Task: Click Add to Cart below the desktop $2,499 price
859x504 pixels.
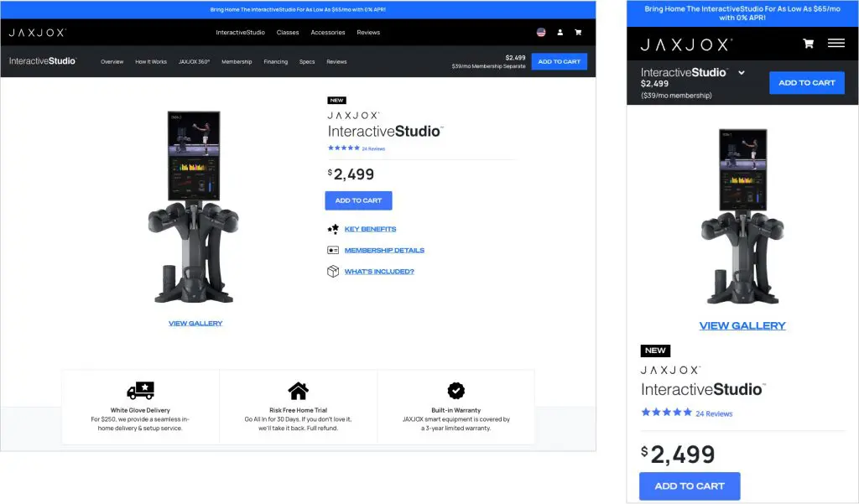Action: pyautogui.click(x=358, y=200)
